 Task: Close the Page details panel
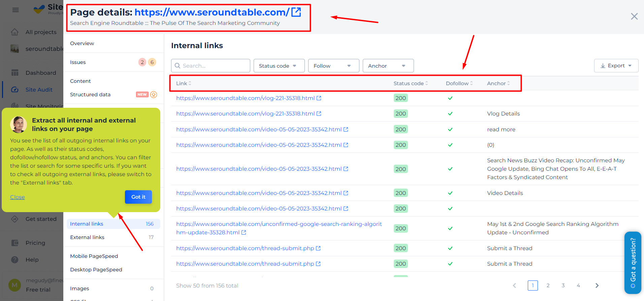(634, 16)
